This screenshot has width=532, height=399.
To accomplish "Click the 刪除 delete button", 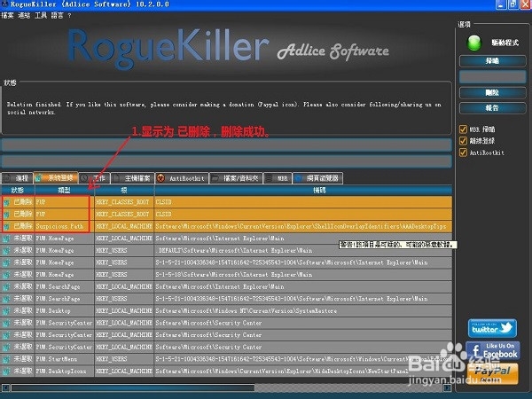I will (x=492, y=92).
